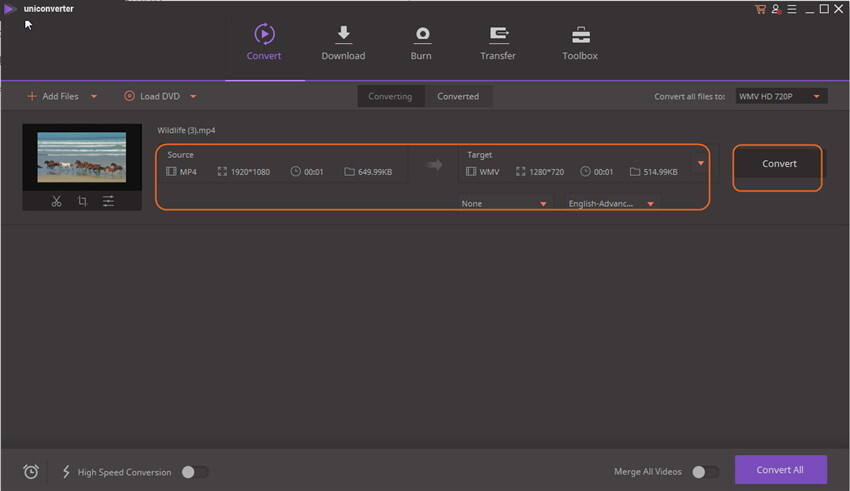850x491 pixels.
Task: Click the source 649.99KB file size
Action: pos(375,172)
